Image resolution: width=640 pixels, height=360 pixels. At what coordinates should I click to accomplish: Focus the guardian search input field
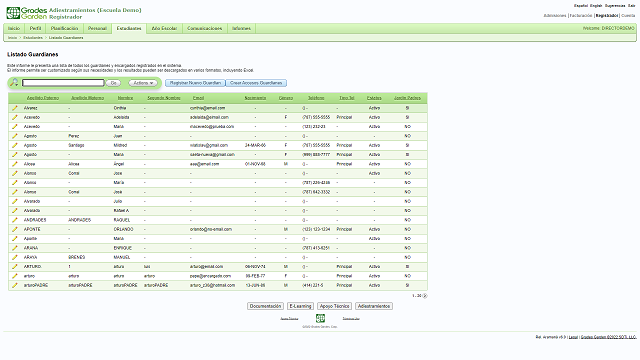(63, 83)
